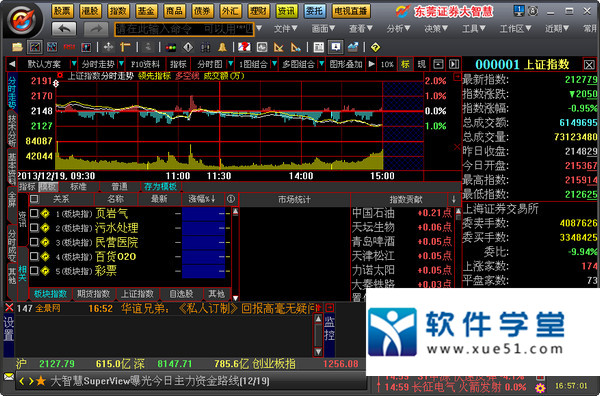Click the calculator icon in toolbar
600x396 pixels.
tap(318, 47)
